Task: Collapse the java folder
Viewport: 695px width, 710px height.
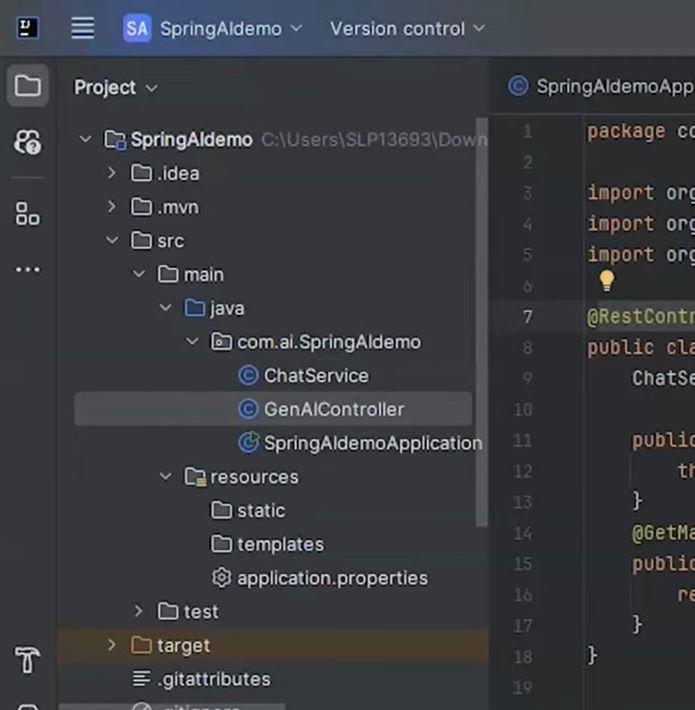Action: point(165,308)
